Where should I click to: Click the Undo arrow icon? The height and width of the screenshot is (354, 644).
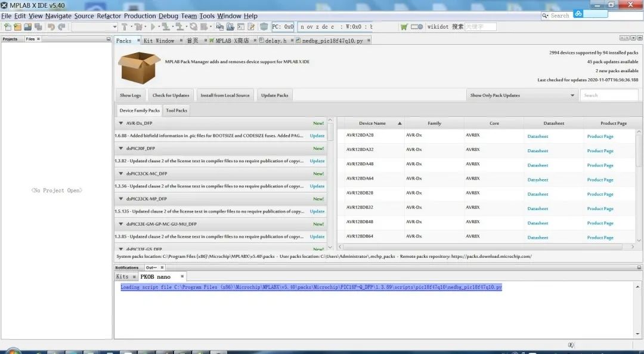coord(51,27)
